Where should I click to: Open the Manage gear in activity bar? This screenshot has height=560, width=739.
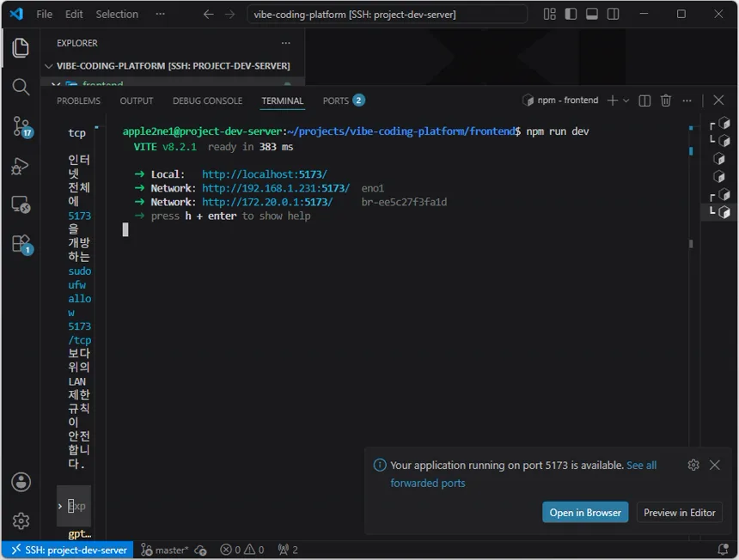tap(21, 520)
